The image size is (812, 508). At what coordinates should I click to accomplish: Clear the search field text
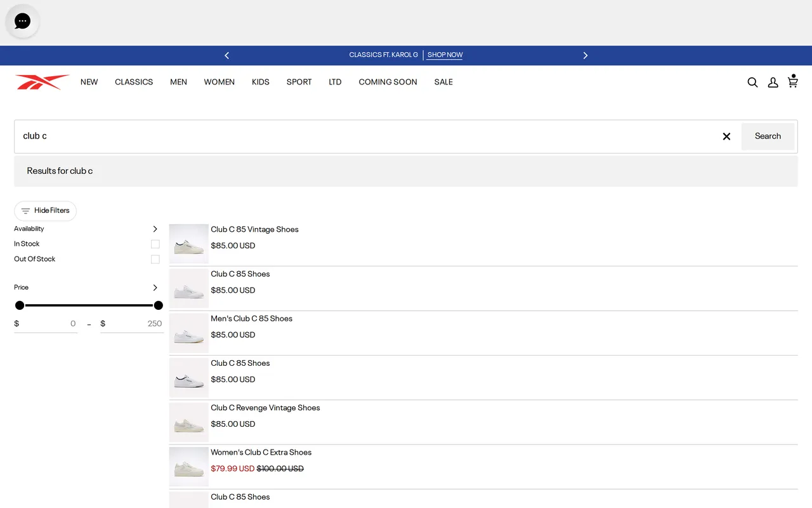[726, 137]
